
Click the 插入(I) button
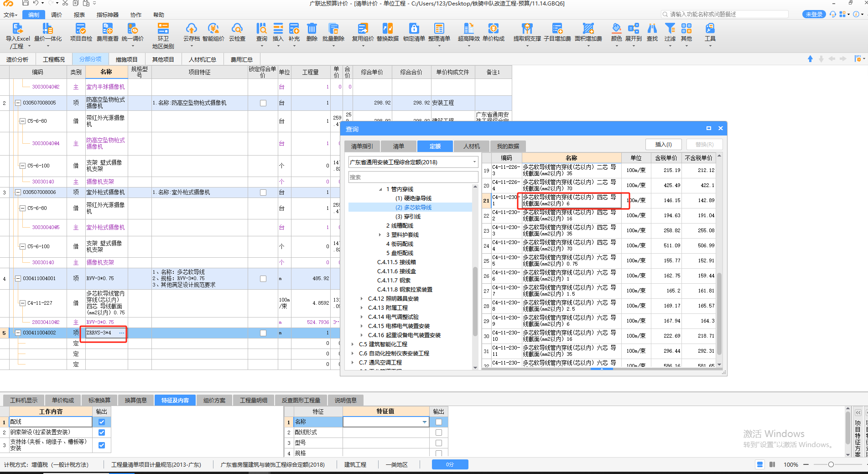pyautogui.click(x=663, y=145)
